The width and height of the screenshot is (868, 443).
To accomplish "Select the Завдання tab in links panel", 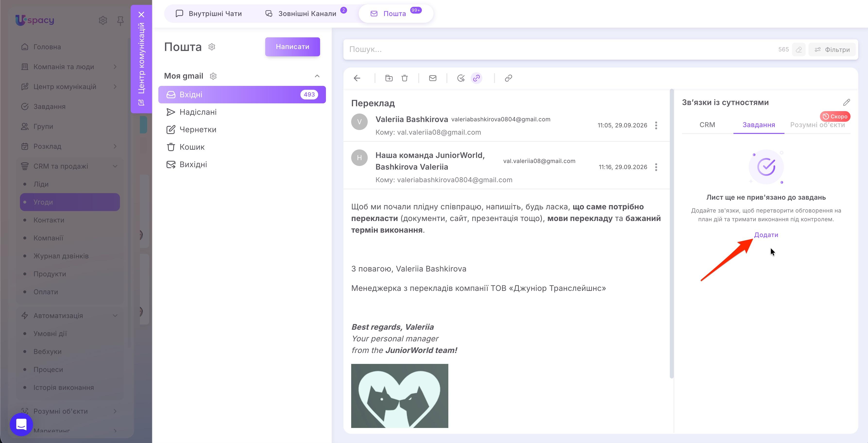I will click(x=758, y=124).
